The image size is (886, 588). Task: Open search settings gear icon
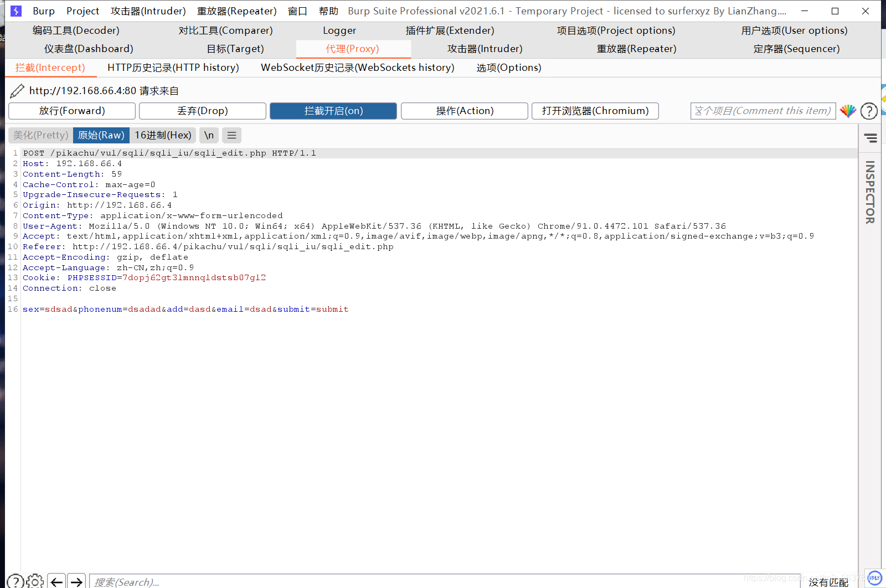coord(35,581)
